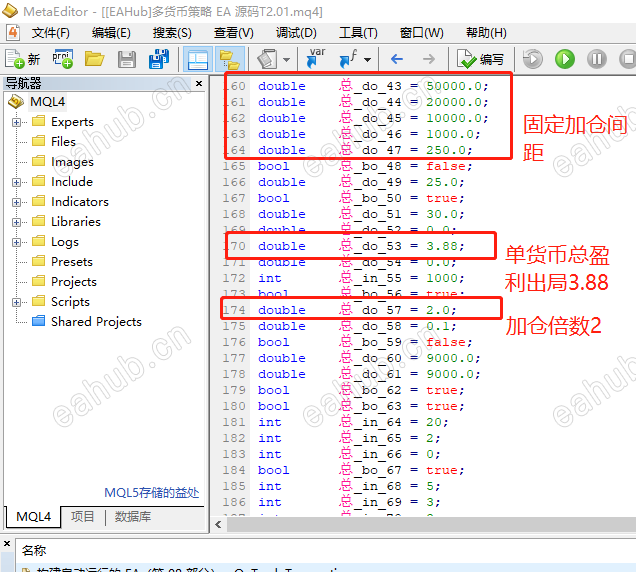Click the insert variable icon
The height and width of the screenshot is (572, 636).
(x=316, y=58)
